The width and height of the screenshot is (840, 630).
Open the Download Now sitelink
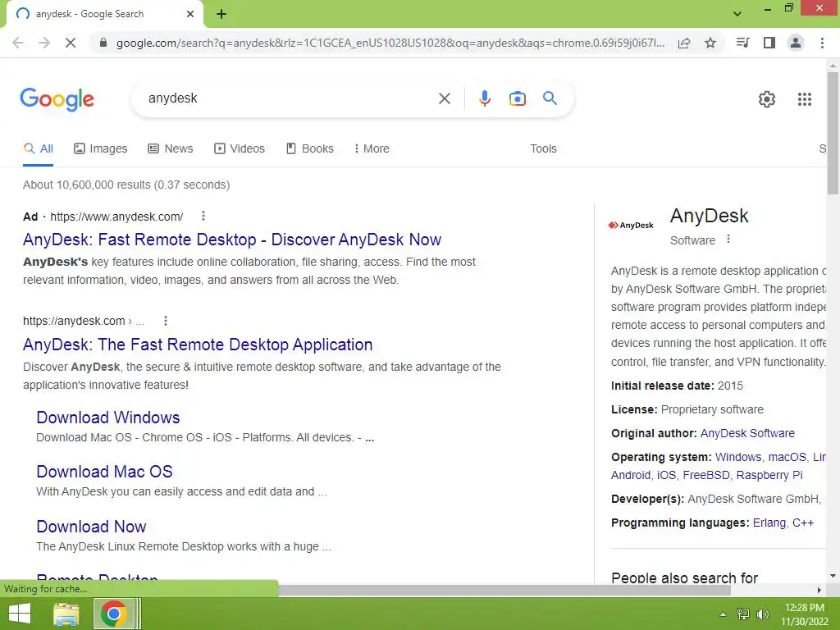91,527
